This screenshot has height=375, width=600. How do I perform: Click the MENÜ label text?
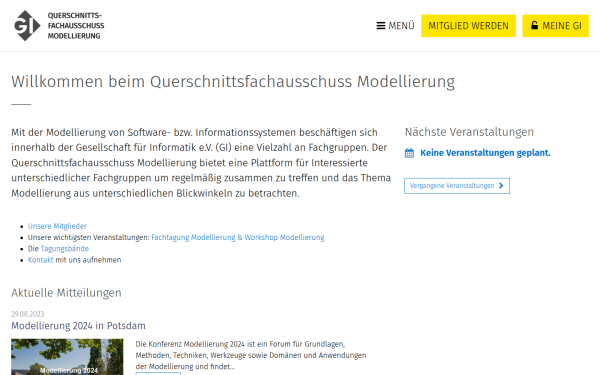(401, 26)
